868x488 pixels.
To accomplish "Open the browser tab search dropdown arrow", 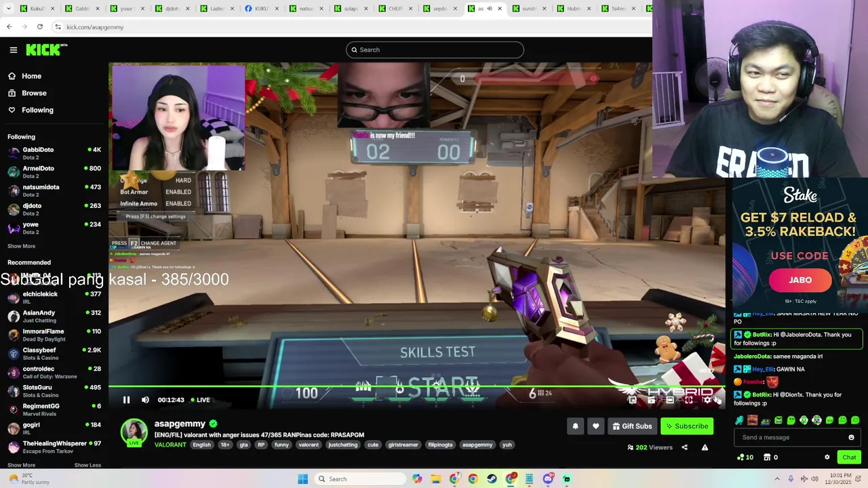I will click(9, 9).
